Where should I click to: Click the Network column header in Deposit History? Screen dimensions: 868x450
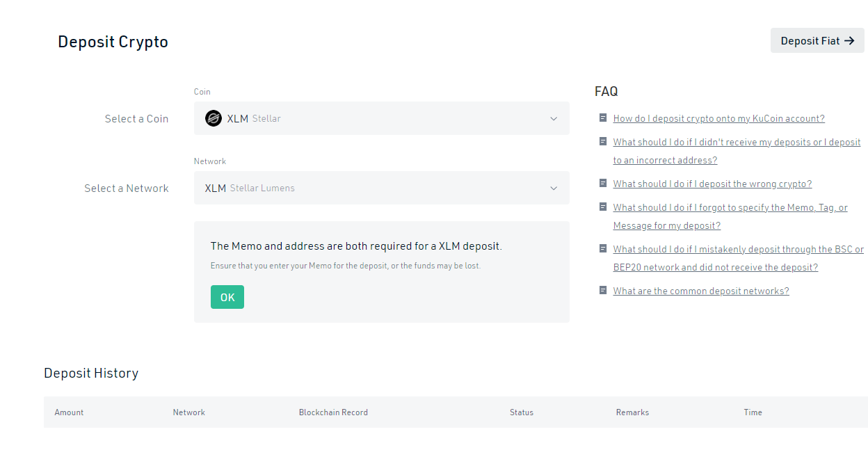tap(189, 412)
